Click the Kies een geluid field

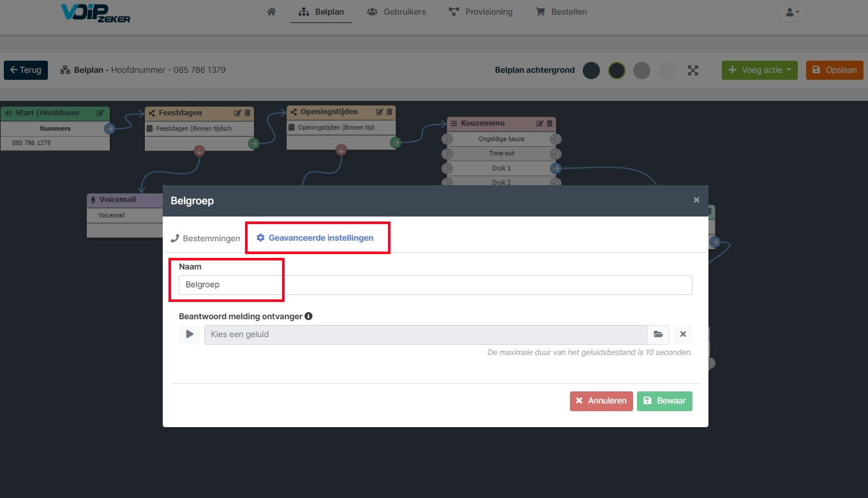click(426, 335)
